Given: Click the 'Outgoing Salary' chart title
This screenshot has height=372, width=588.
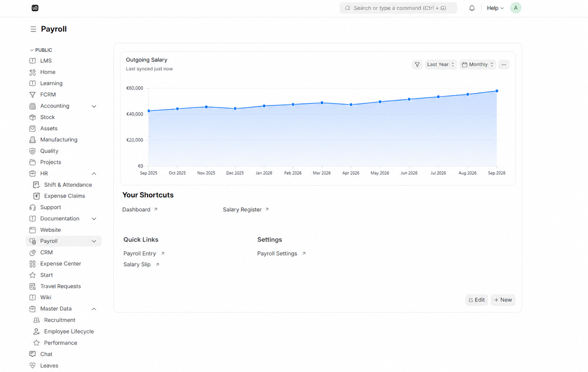Looking at the screenshot, I should tap(147, 60).
